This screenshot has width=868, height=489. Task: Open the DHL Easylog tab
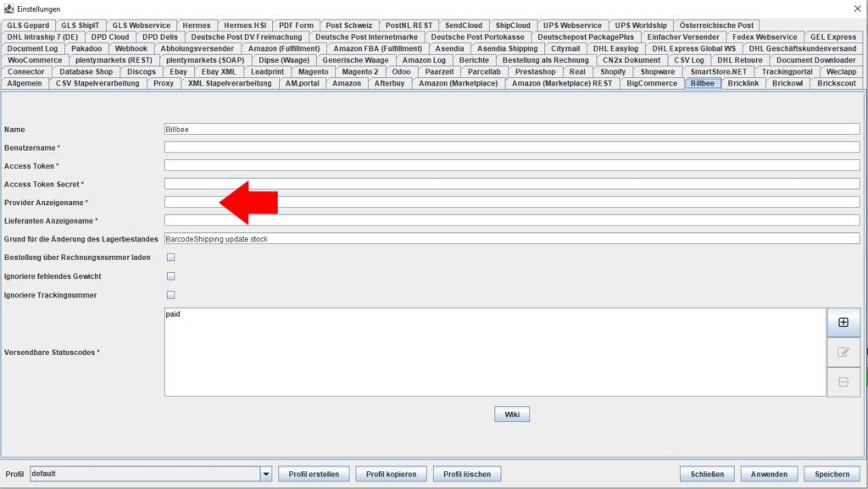click(x=615, y=48)
